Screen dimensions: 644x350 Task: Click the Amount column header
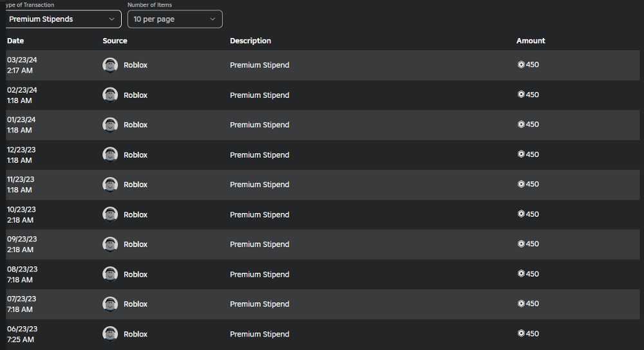click(531, 41)
